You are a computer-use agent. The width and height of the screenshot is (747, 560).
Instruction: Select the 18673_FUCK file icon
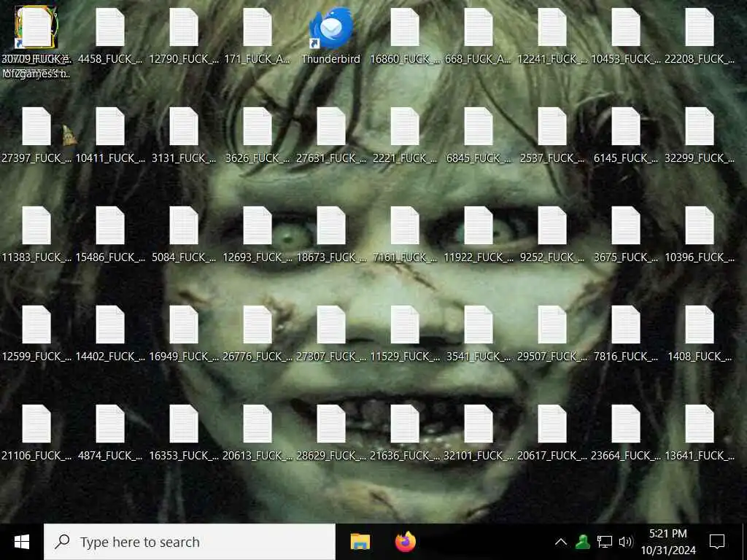pyautogui.click(x=331, y=226)
